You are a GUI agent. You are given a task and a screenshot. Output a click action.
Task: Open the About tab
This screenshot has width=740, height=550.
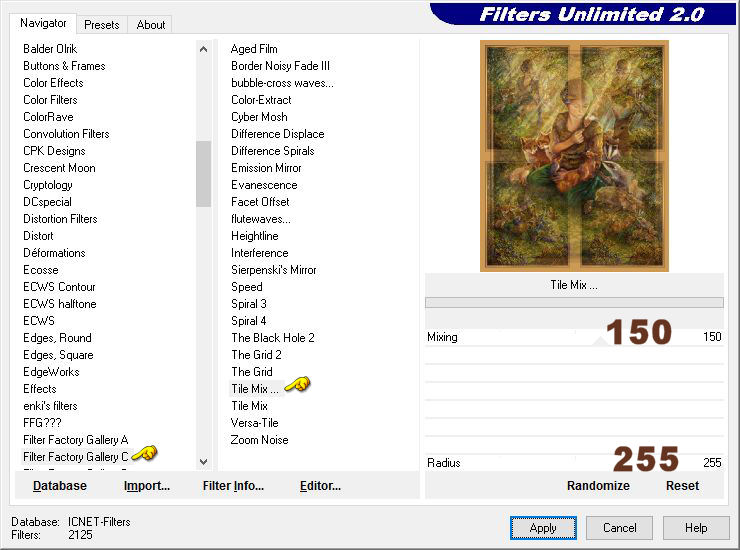coord(151,25)
